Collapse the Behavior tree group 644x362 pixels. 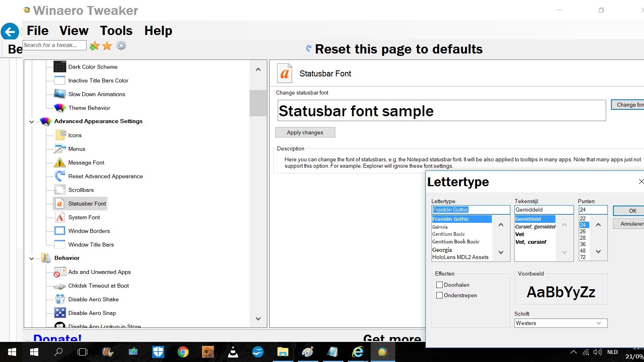[x=32, y=258]
